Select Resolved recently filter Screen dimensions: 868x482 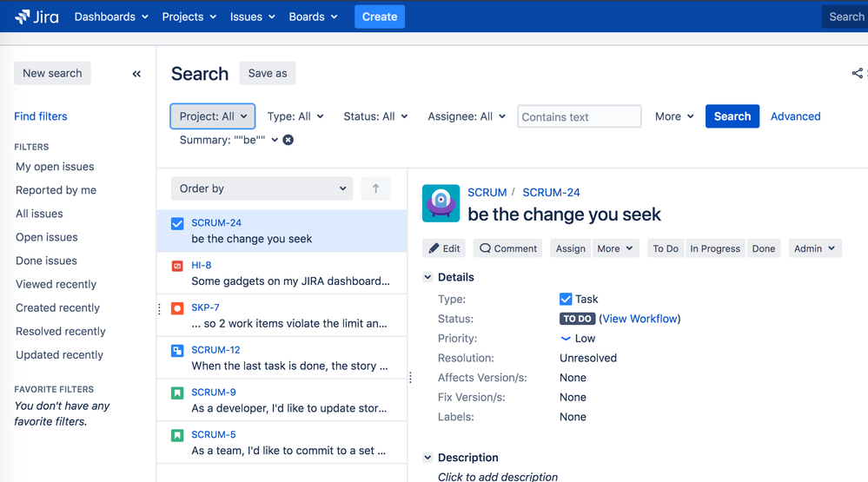[60, 331]
